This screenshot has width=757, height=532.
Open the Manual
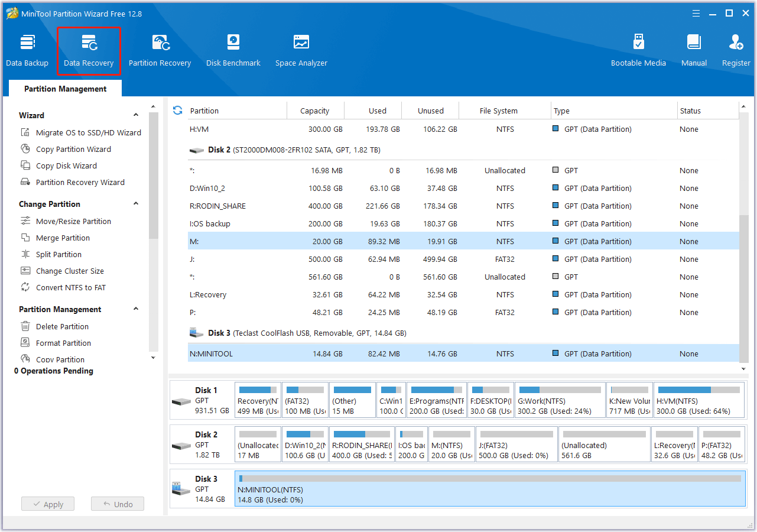(x=694, y=51)
